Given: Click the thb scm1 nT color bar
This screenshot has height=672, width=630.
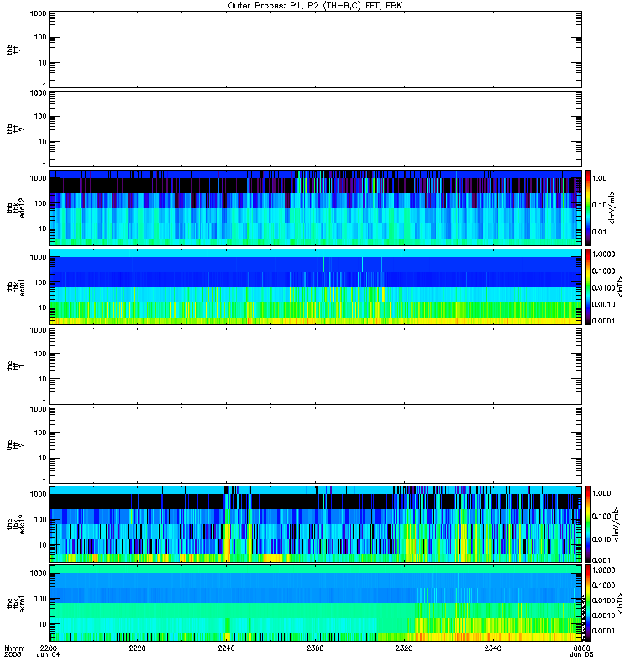Looking at the screenshot, I should point(588,286).
